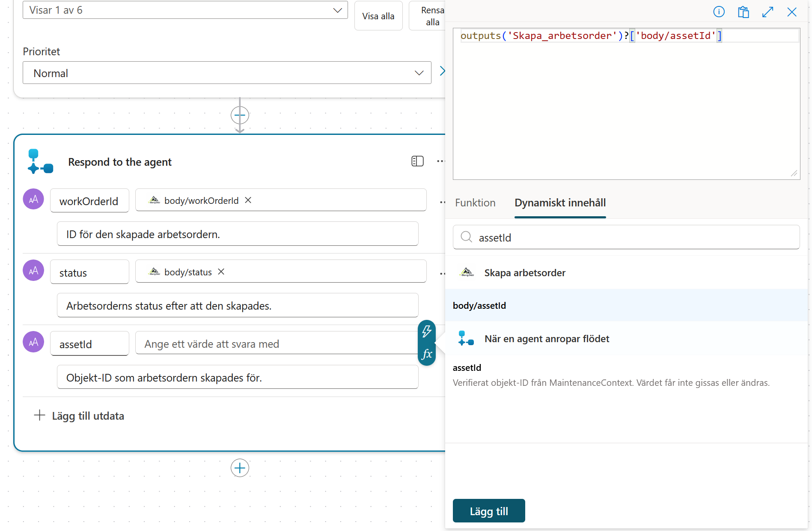Viewport: 812px width, 531px height.
Task: Expand the expression editor to full size
Action: [x=768, y=12]
